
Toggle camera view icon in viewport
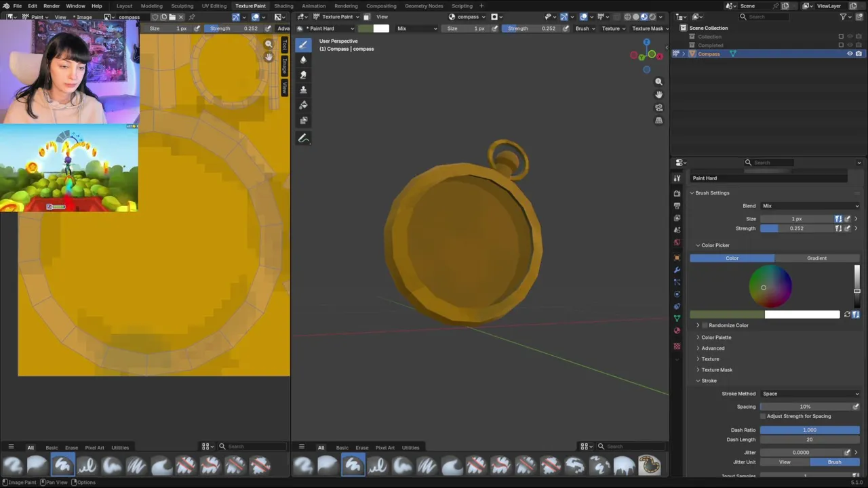click(x=658, y=107)
